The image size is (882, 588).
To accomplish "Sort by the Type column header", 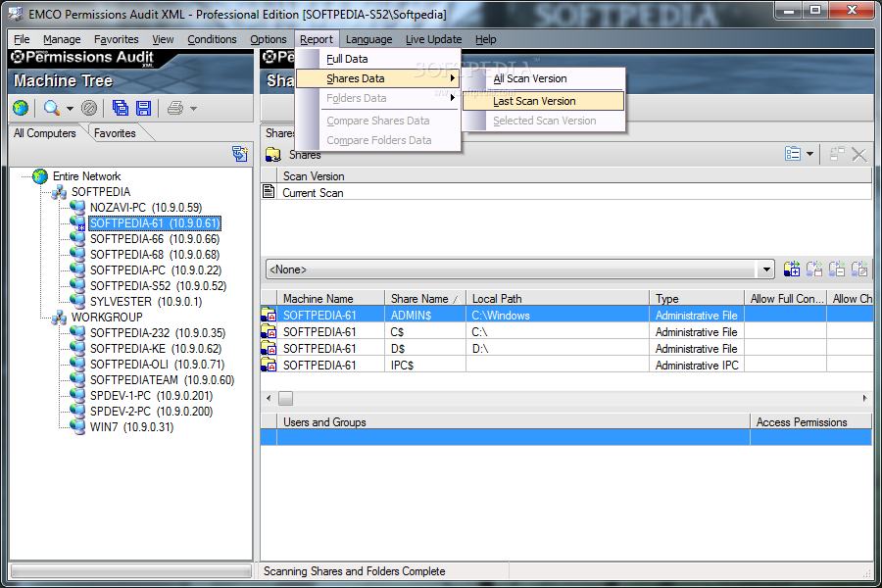I will (x=697, y=299).
